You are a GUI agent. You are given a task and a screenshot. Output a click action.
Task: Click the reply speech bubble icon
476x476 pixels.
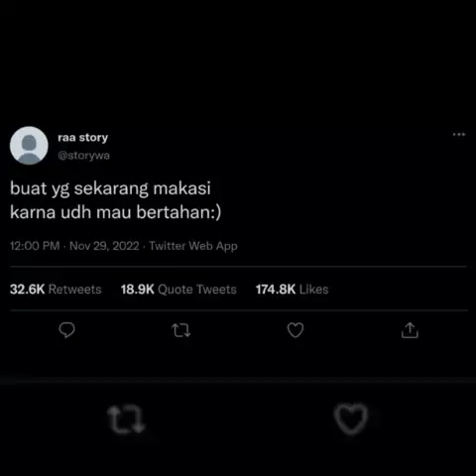tap(66, 330)
